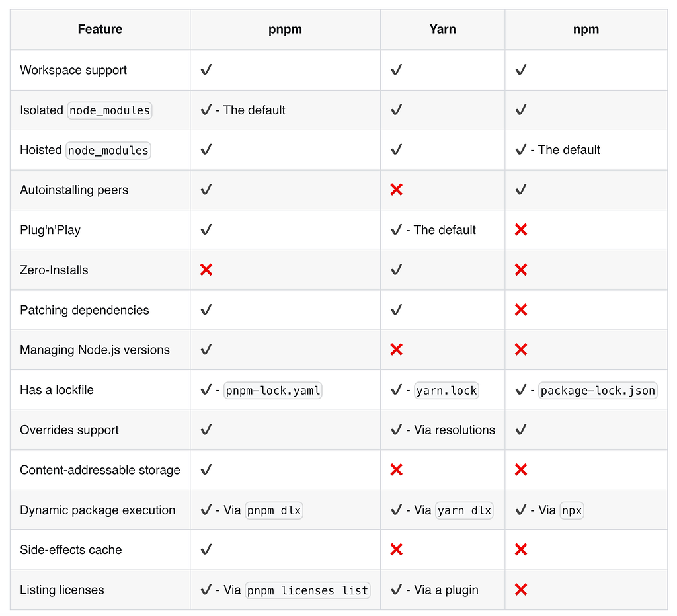Click the red cross for pnpm Zero-Installs
Viewport: 677px width, 616px height.
pyautogui.click(x=206, y=270)
